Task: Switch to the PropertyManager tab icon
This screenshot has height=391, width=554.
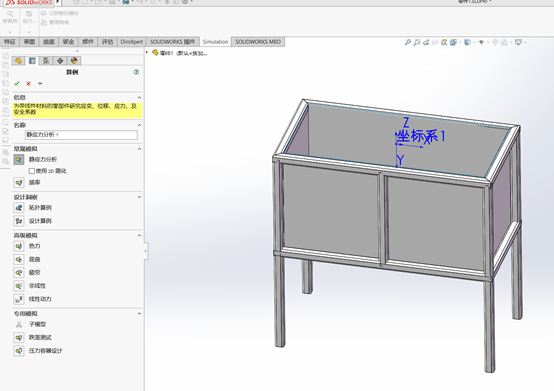Action: pos(32,61)
